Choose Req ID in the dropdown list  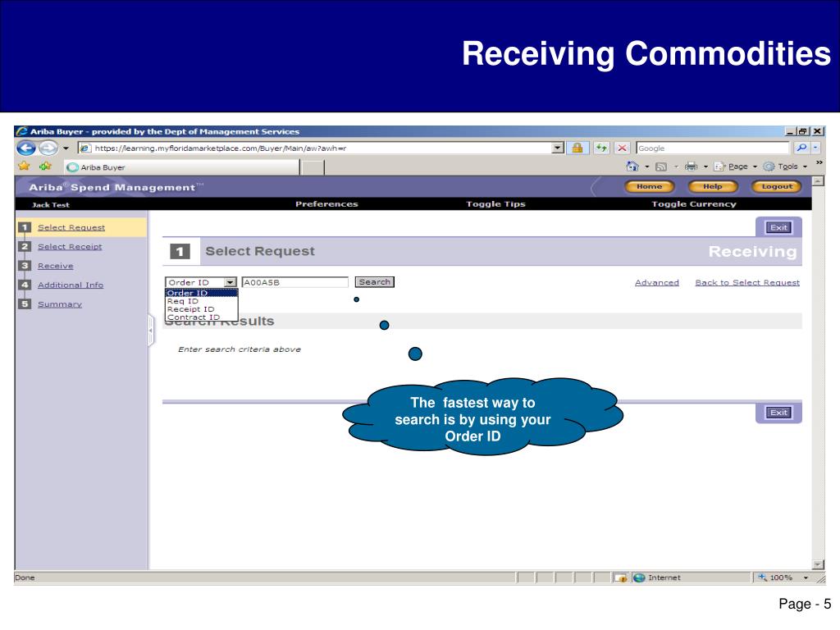point(202,301)
